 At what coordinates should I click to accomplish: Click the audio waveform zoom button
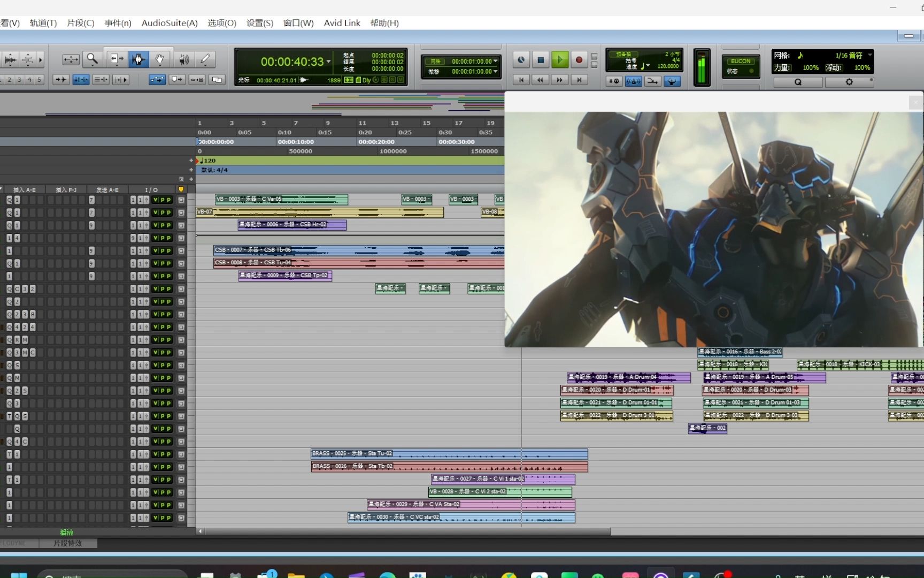(10, 59)
